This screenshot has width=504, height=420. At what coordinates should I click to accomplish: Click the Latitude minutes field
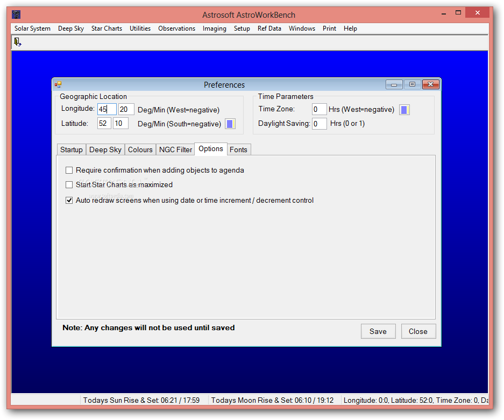(x=121, y=123)
